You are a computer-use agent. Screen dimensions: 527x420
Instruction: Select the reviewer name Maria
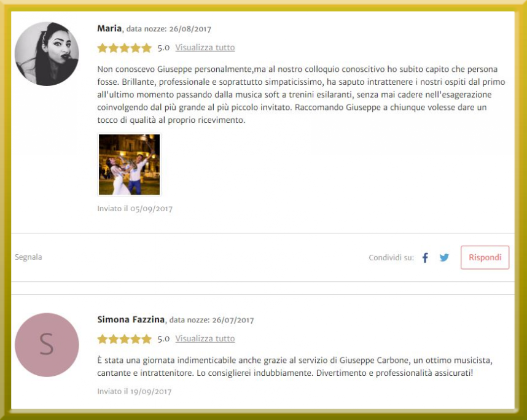[109, 29]
